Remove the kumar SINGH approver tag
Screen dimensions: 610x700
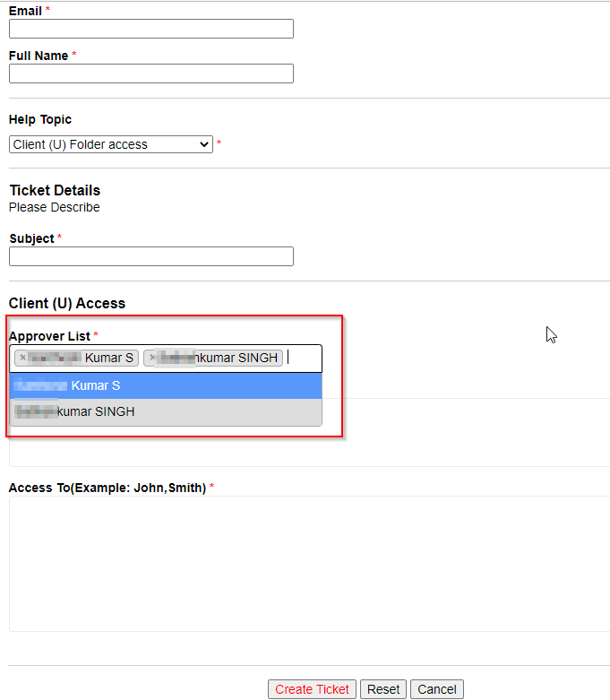click(152, 359)
